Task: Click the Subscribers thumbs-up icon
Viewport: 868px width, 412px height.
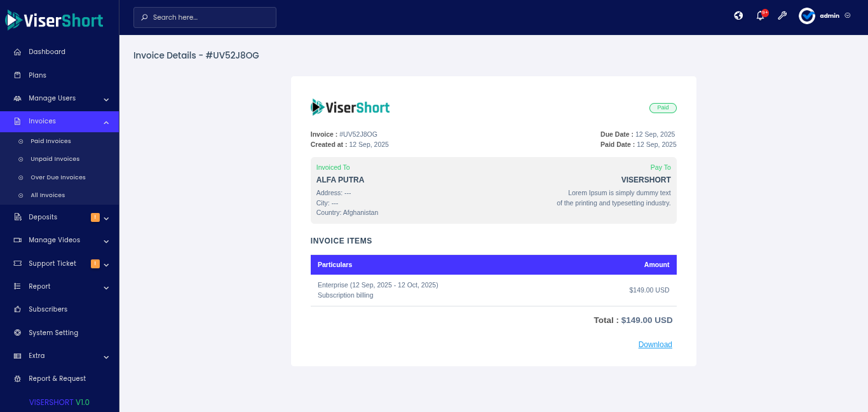Action: coord(18,310)
